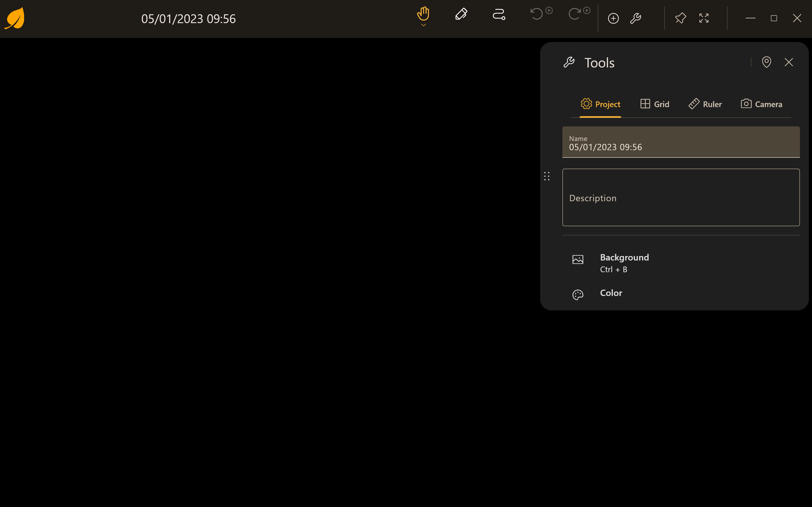
Task: Select the pencil drawing tool
Action: pyautogui.click(x=462, y=14)
